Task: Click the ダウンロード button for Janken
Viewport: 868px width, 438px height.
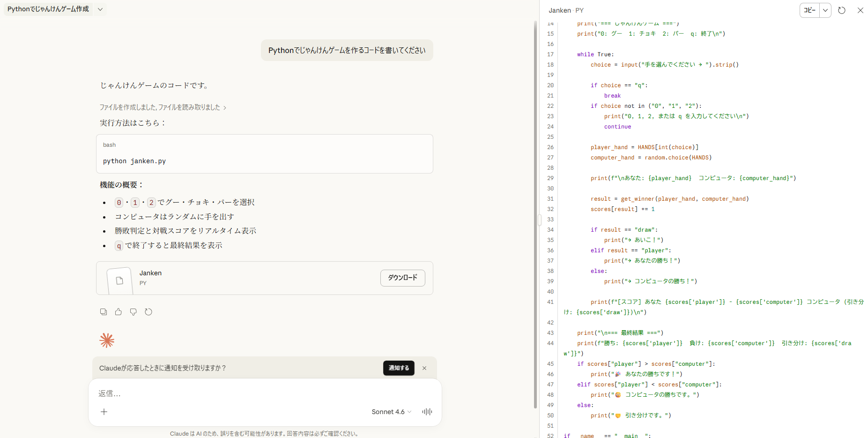Action: 403,278
